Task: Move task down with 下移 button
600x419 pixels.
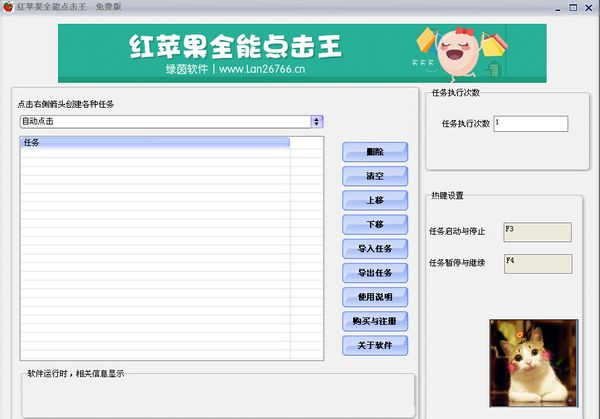Action: (x=375, y=224)
